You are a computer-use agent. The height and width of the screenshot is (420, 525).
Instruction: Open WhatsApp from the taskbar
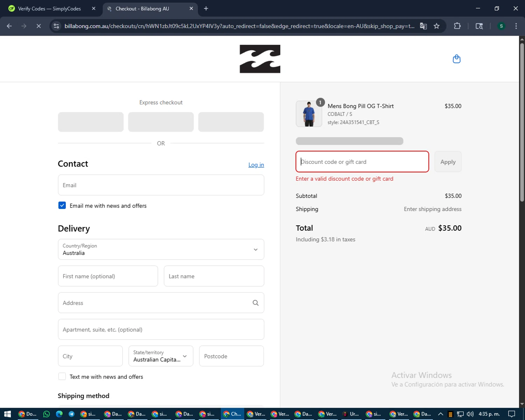point(46,414)
